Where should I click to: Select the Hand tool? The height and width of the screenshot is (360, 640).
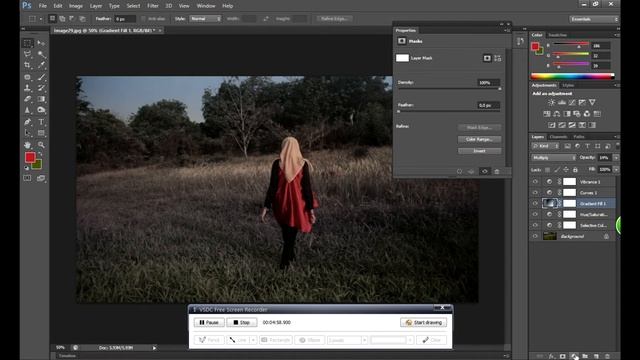[x=27, y=145]
